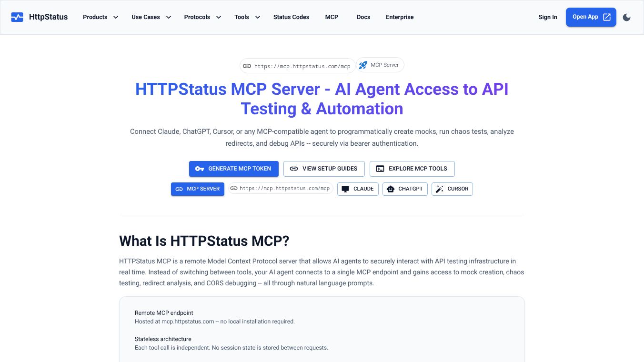
Task: Expand the Tools dropdown chevron
Action: (257, 17)
